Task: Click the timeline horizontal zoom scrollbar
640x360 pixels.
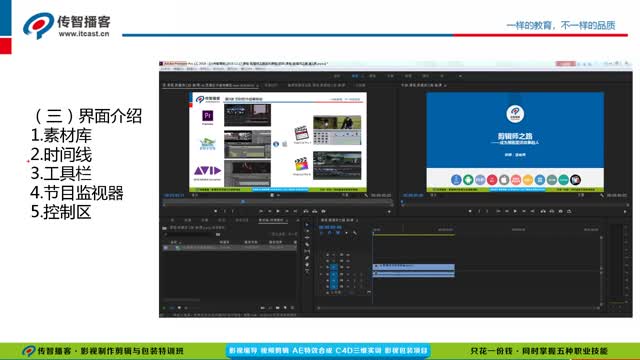Action: [458, 308]
